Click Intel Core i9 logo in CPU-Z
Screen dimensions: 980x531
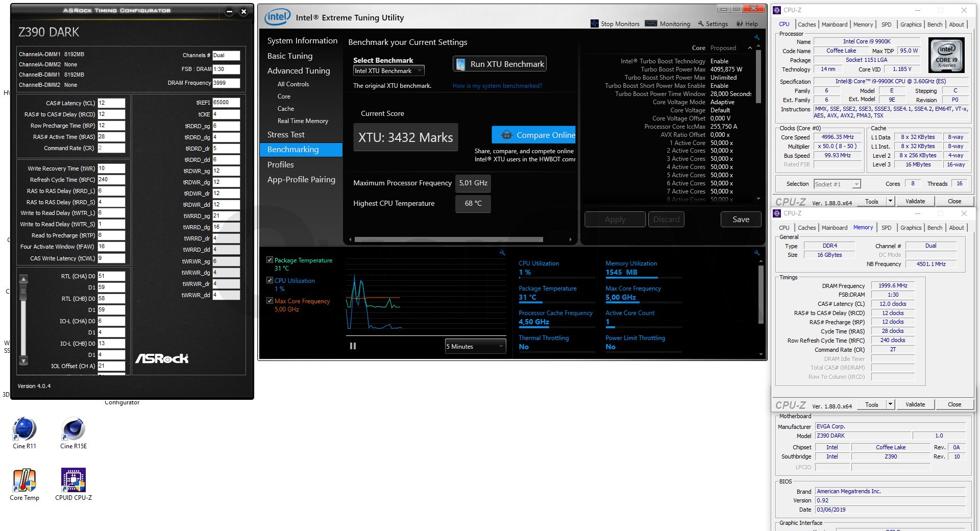point(946,55)
